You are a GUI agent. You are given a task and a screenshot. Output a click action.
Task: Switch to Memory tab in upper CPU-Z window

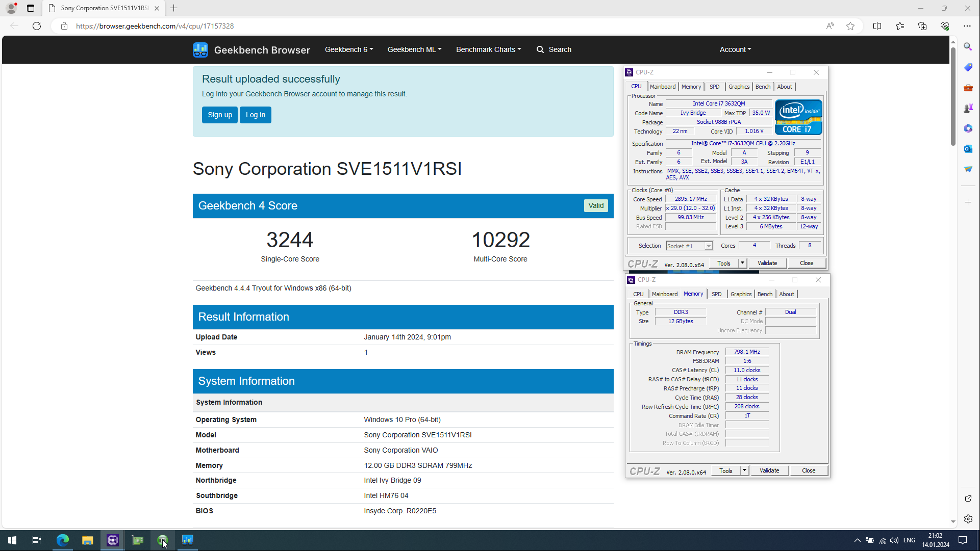691,87
